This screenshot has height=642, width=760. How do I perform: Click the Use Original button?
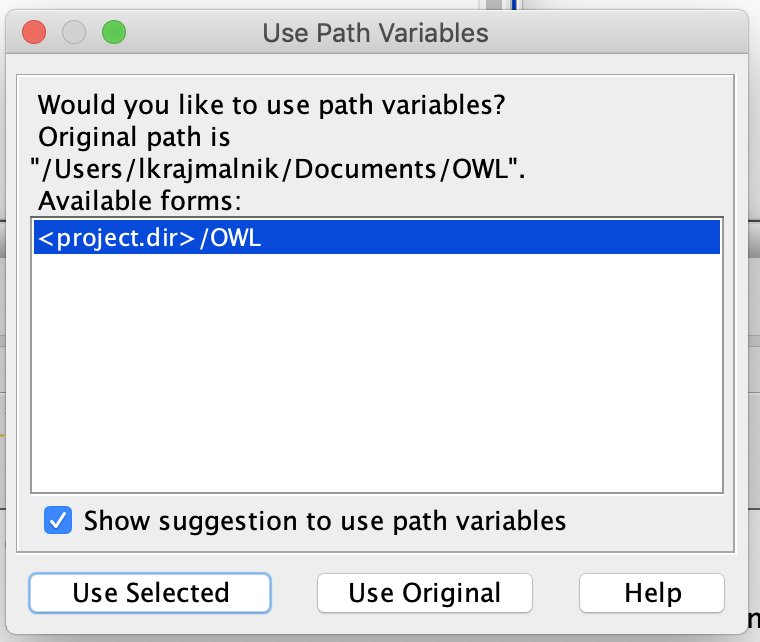[424, 593]
